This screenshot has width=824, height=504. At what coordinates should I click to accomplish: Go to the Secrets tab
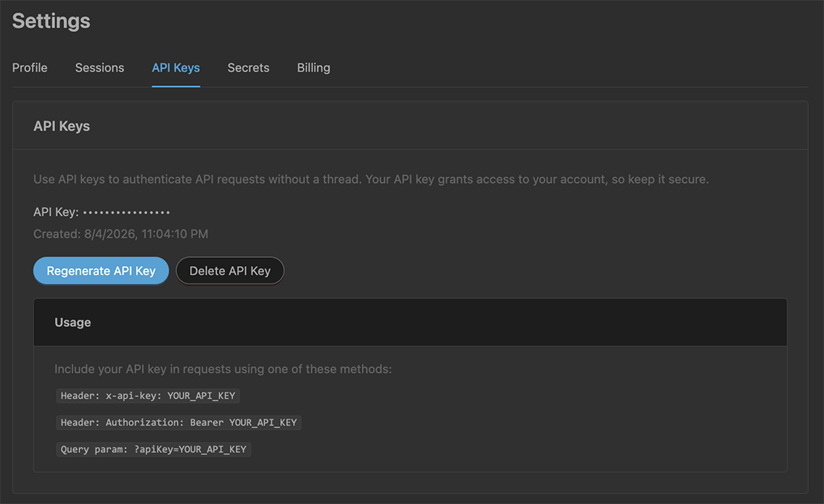click(x=248, y=68)
